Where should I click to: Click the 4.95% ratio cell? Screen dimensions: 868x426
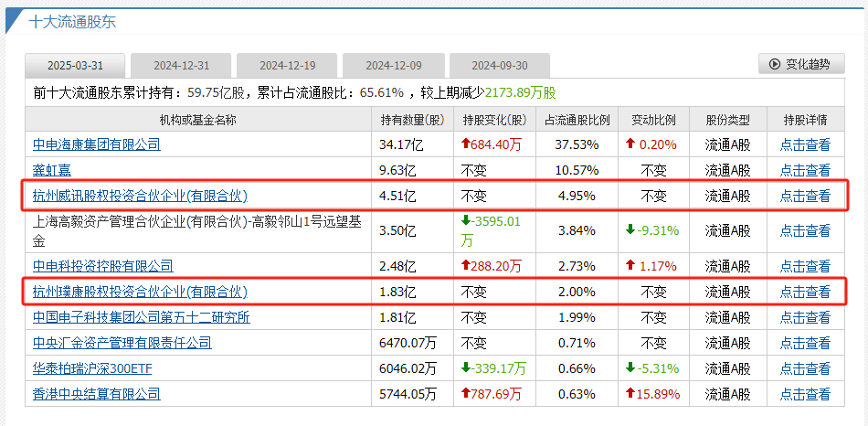point(577,197)
